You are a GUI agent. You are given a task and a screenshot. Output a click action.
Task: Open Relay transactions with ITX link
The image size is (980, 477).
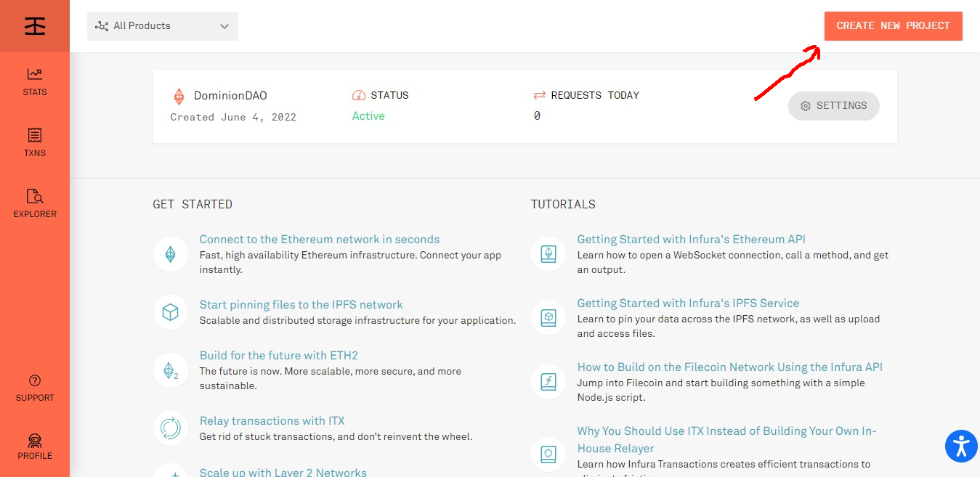(x=272, y=421)
